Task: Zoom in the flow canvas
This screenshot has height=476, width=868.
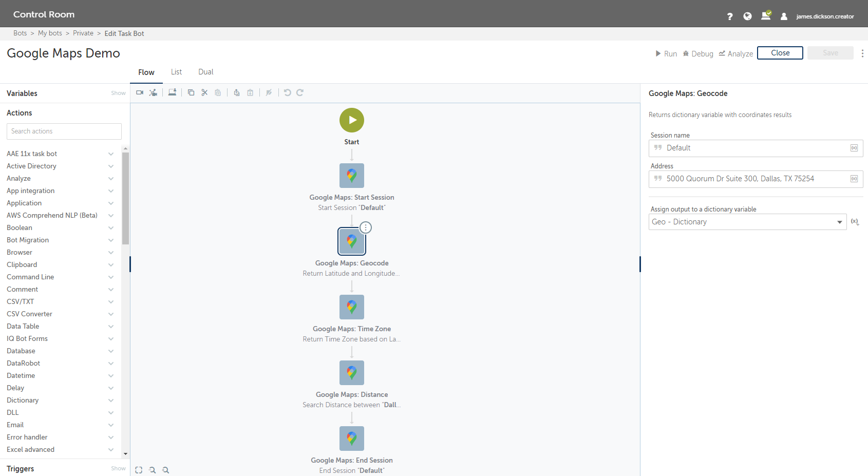Action: [165, 470]
